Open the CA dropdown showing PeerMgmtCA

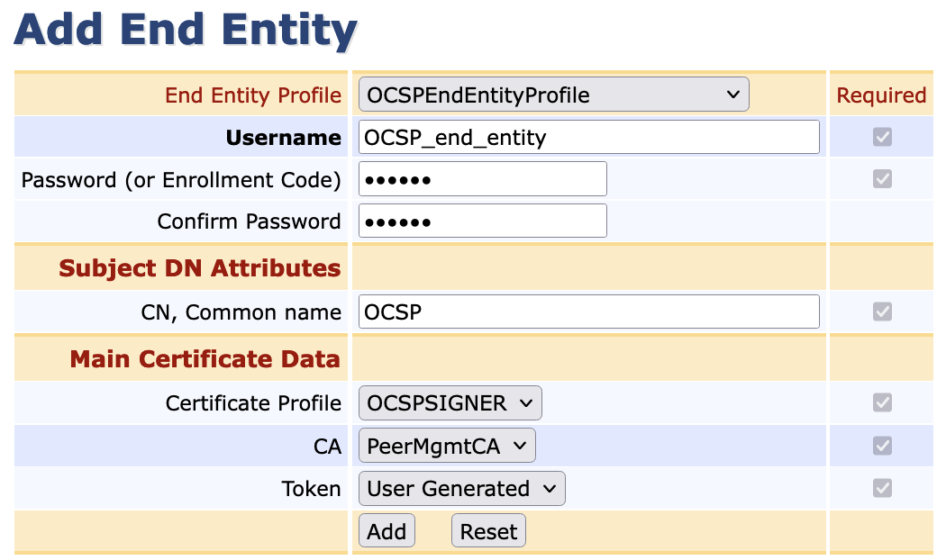(x=446, y=446)
